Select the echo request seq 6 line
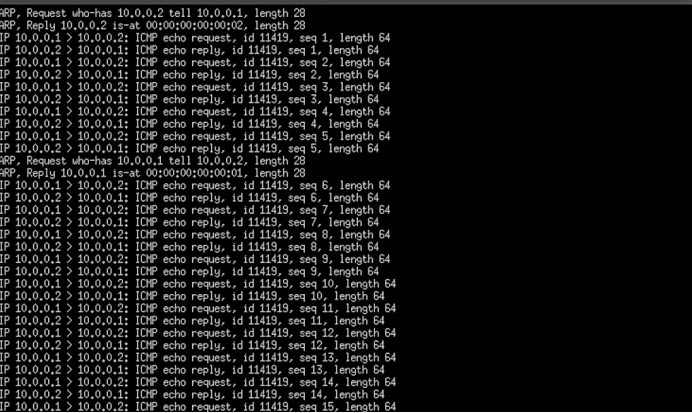 [x=195, y=186]
